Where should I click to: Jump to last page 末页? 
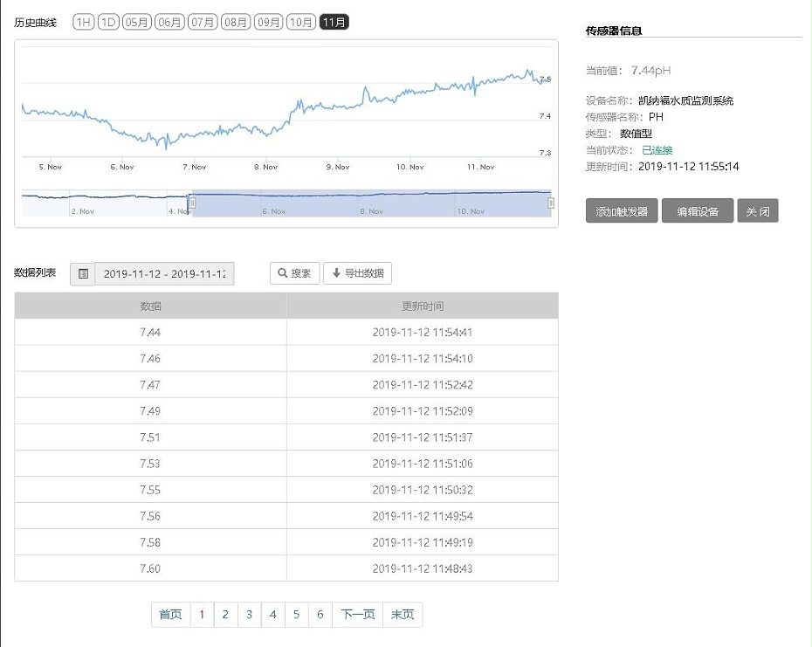(403, 615)
